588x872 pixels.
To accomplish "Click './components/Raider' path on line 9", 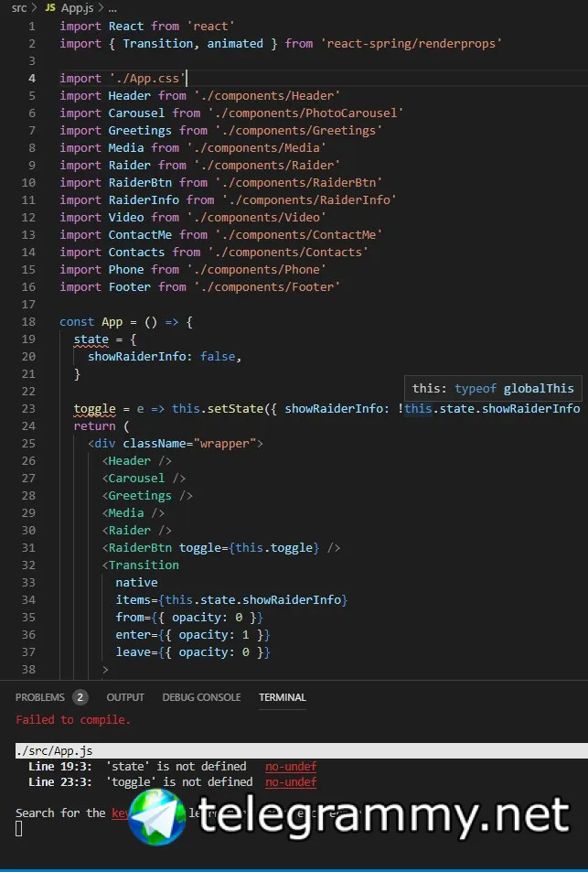I will 267,166.
